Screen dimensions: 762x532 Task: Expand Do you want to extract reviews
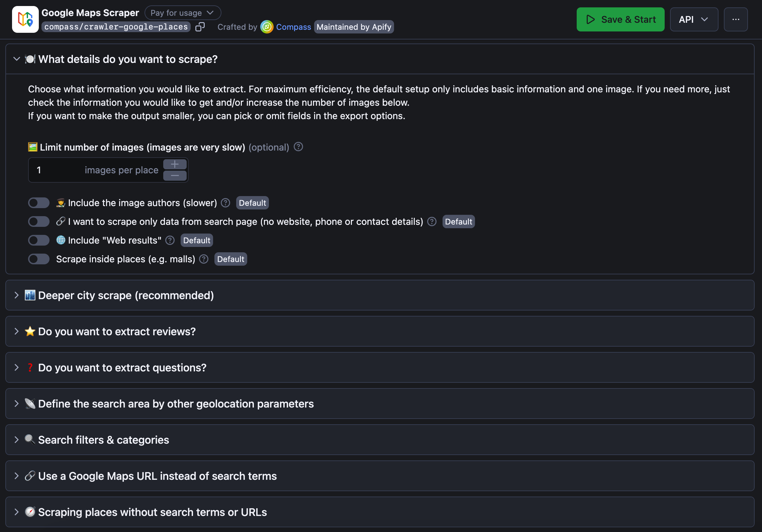click(380, 331)
